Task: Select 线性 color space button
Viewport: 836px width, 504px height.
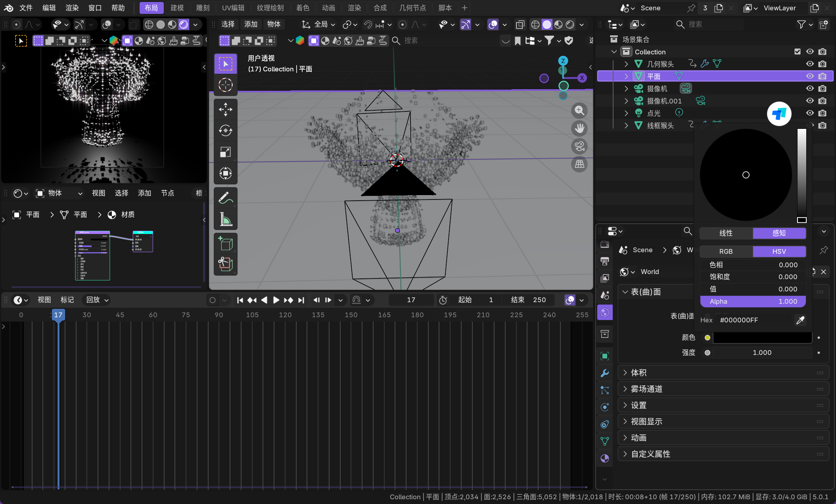Action: click(x=726, y=233)
